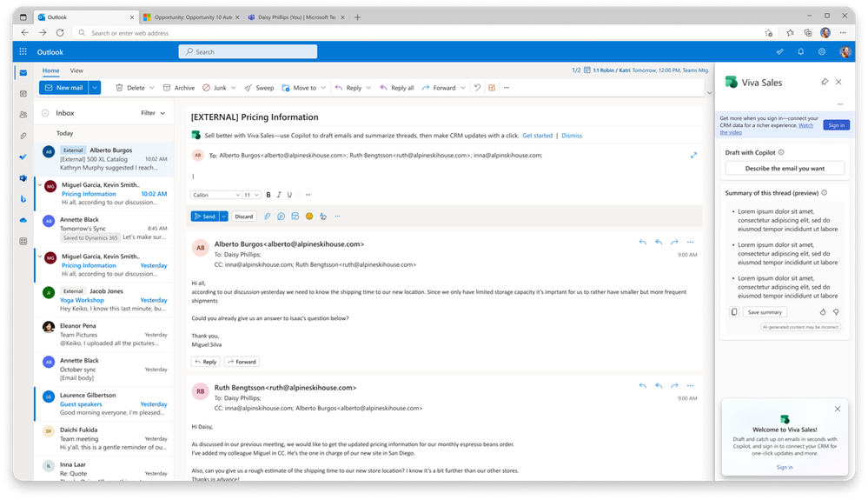This screenshot has width=868, height=500.
Task: Switch to the Home ribbon tab
Action: pyautogui.click(x=51, y=70)
